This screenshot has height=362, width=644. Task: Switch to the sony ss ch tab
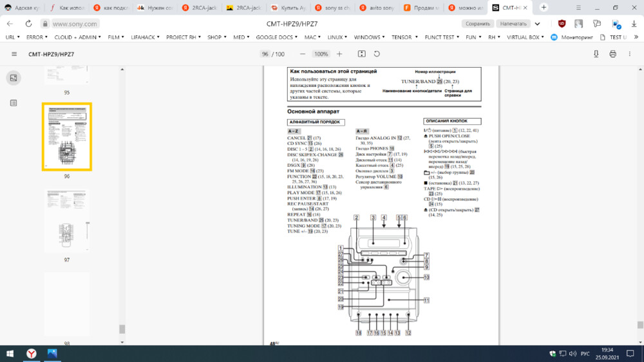[x=334, y=8]
